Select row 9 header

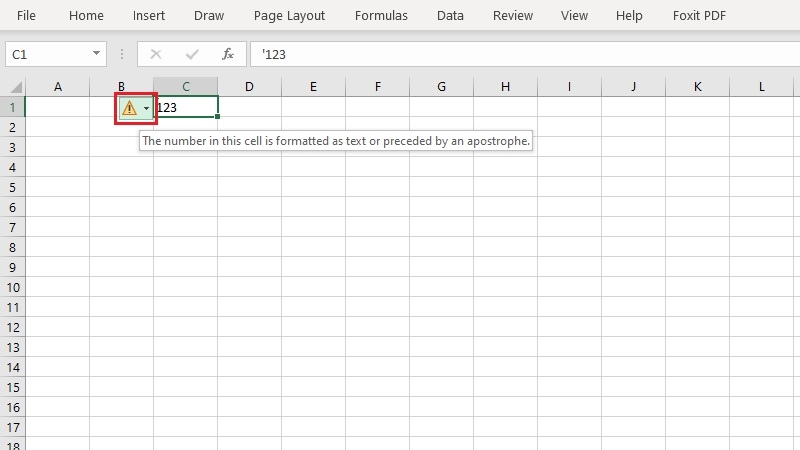click(12, 267)
